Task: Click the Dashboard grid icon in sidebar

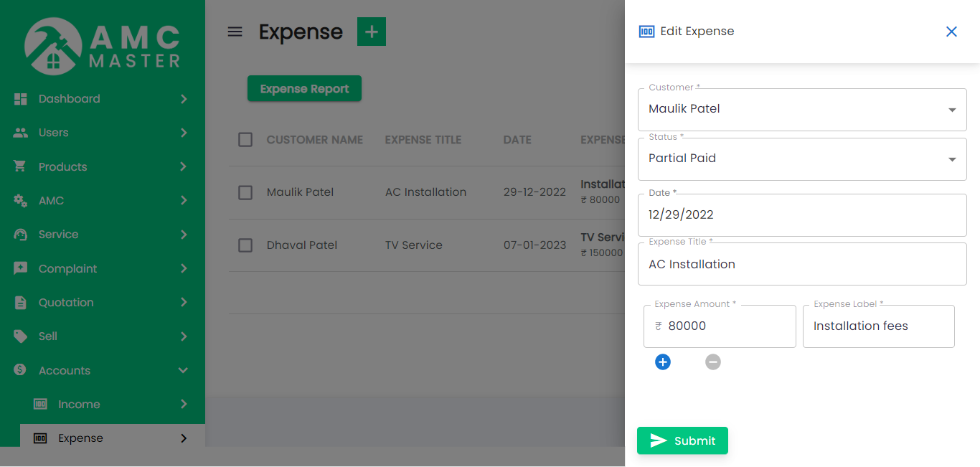Action: 21,99
